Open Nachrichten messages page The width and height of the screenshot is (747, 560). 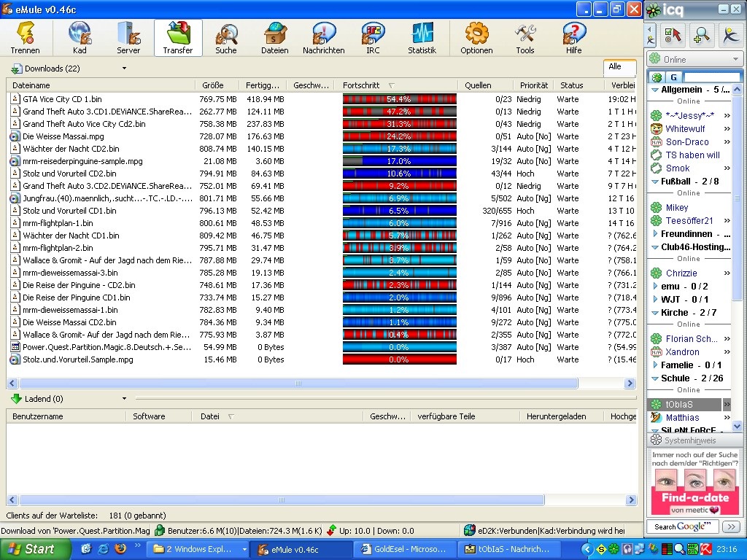tap(323, 38)
